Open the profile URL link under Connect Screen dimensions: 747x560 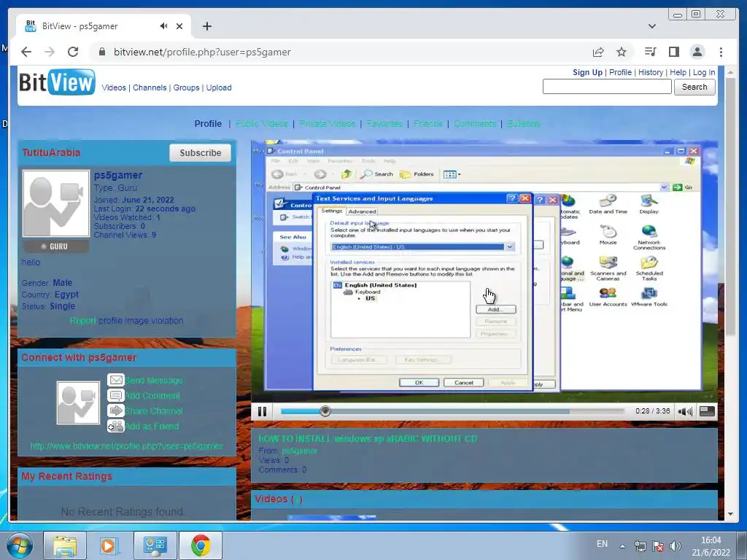[x=126, y=446]
